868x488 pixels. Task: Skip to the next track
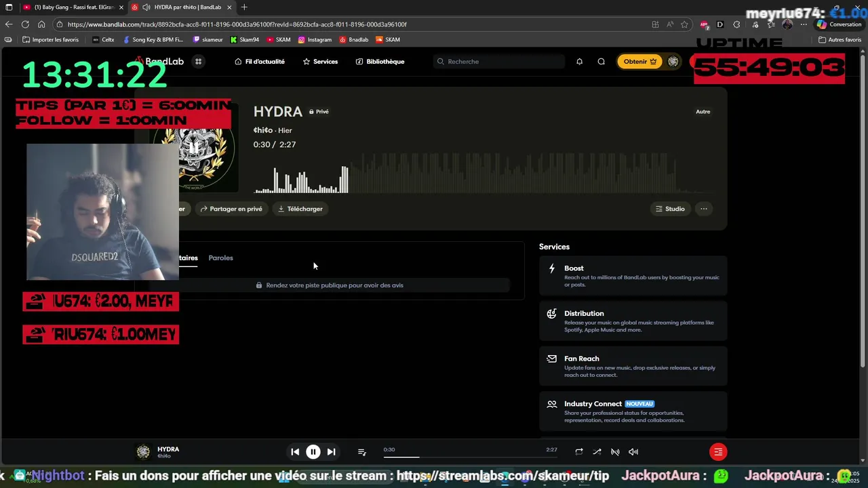331,452
